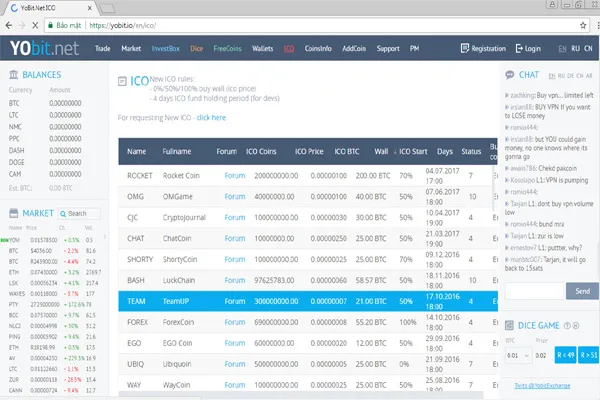Bookmark this page with the star icon
This screenshot has height=400, width=600.
coord(583,26)
